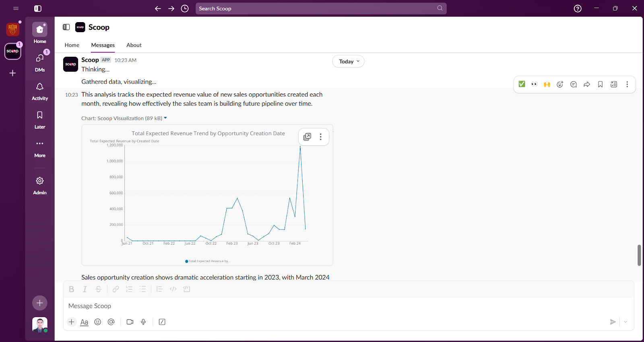Open slash shortcuts in composer
Viewport: 644px width, 342px height.
(162, 322)
